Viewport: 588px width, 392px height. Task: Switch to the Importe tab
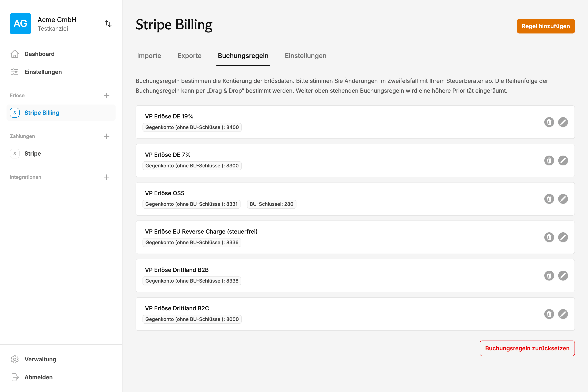point(149,56)
